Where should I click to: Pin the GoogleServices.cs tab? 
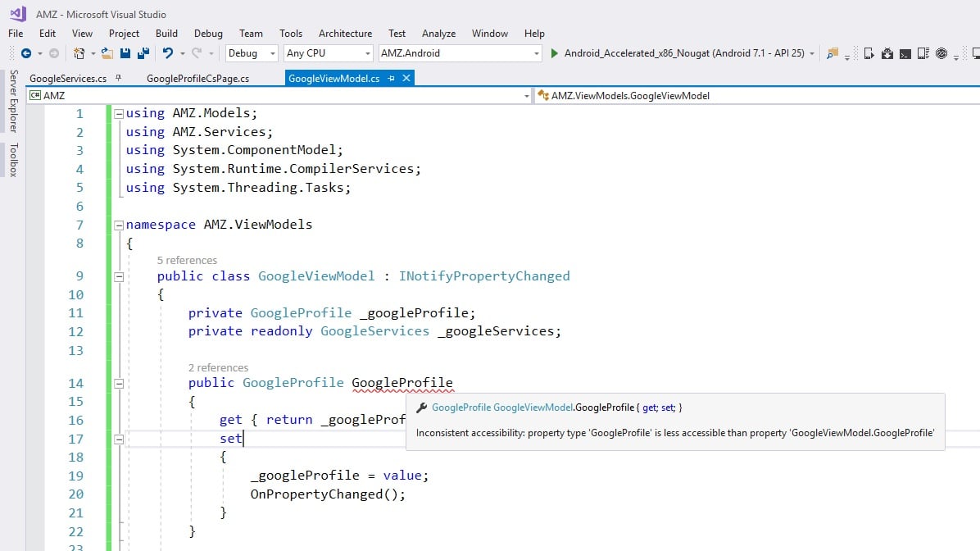click(x=118, y=78)
